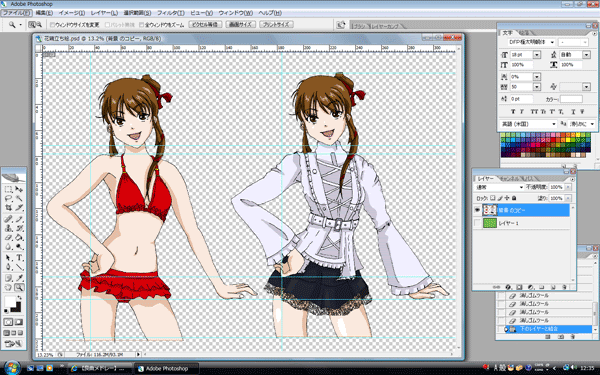Select the Healing Brush tool
Screen dimensions: 600x375
click(x=8, y=219)
